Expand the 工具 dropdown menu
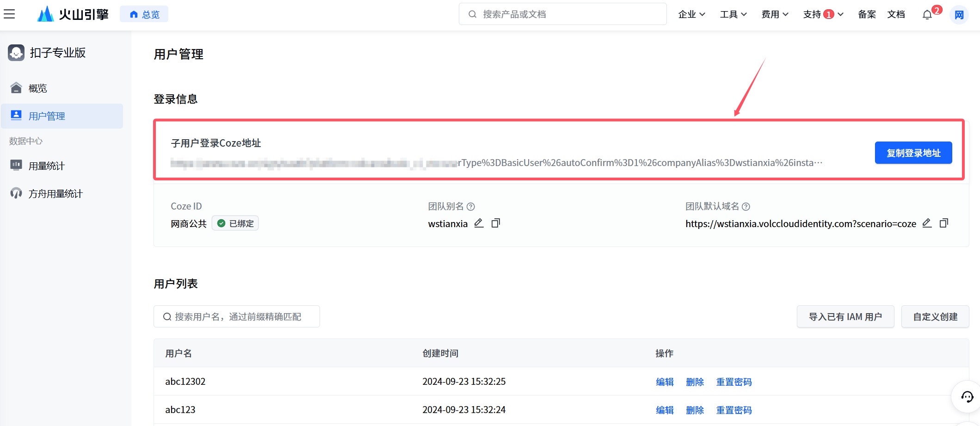 click(733, 14)
